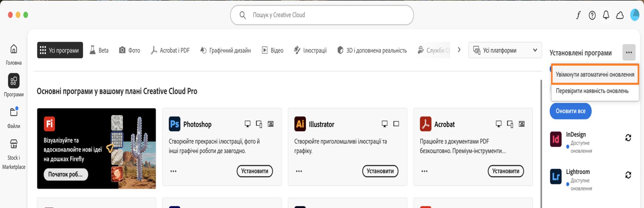
Task: Select the Усі програми category tab
Action: 60,50
